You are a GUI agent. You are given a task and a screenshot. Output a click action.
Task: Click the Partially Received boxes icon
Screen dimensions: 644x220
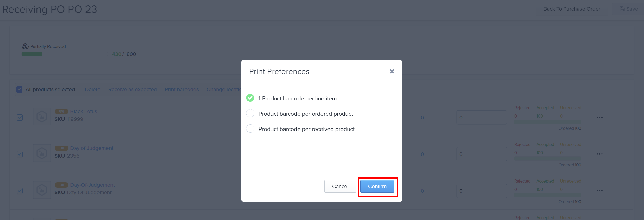click(25, 46)
